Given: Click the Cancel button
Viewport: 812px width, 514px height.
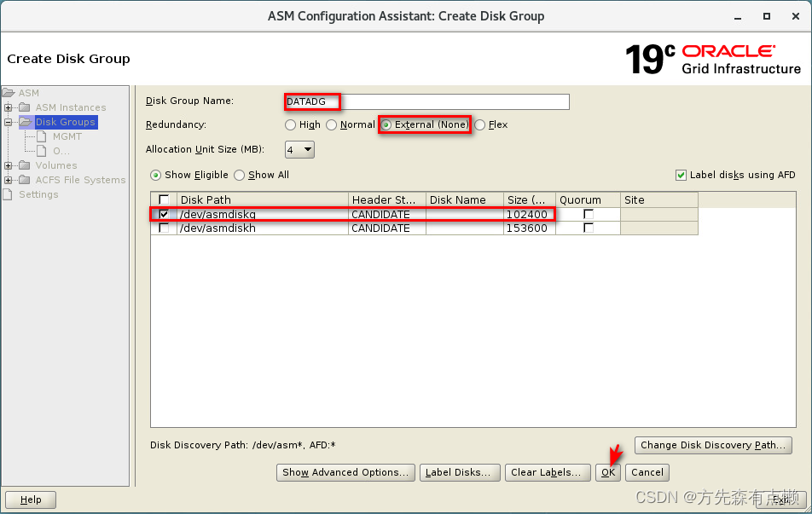Looking at the screenshot, I should tap(647, 472).
